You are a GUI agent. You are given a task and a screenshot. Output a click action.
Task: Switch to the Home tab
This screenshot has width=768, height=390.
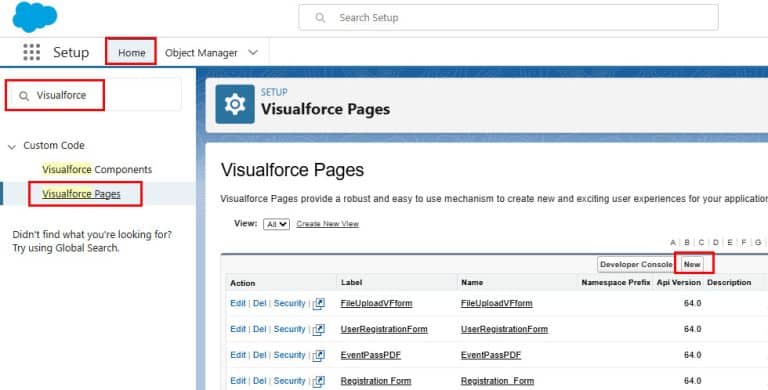(x=131, y=52)
